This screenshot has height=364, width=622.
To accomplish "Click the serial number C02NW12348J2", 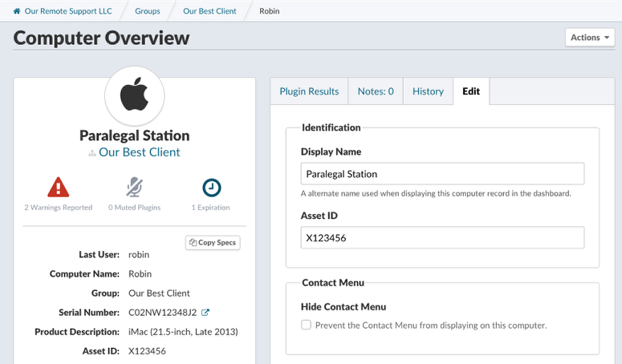I will click(162, 313).
